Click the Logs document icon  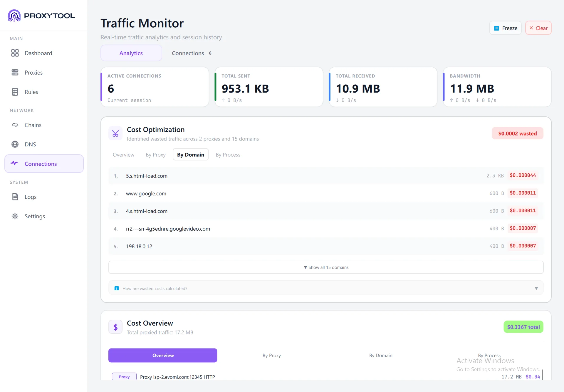coord(15,197)
